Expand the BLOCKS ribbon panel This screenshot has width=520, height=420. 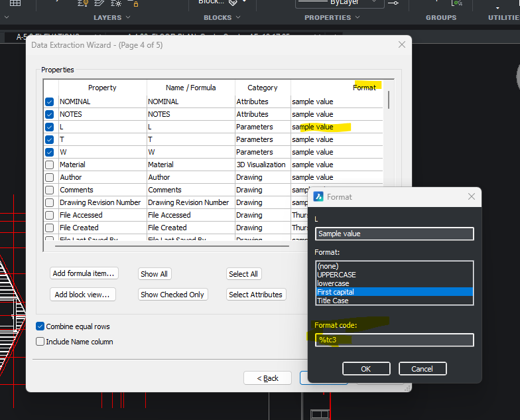[x=222, y=17]
